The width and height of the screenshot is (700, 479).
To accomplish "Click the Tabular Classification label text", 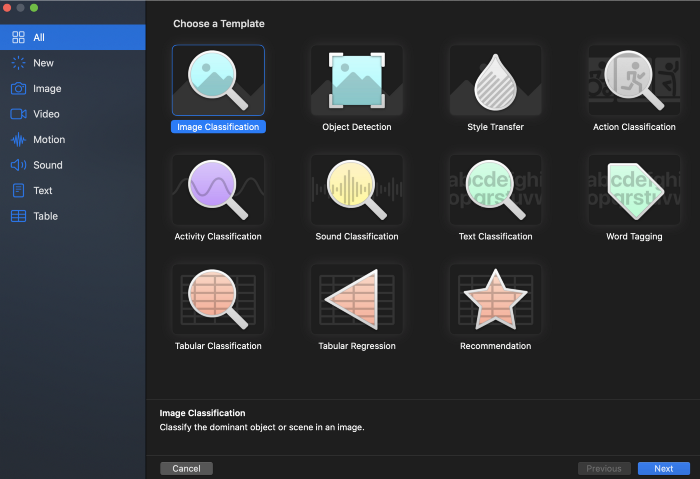I will (218, 346).
